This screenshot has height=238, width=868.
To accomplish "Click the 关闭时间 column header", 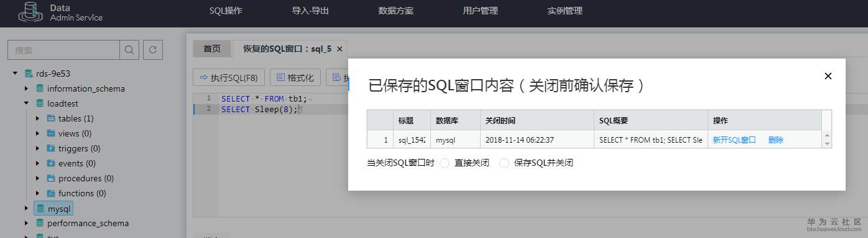I will pyautogui.click(x=537, y=120).
